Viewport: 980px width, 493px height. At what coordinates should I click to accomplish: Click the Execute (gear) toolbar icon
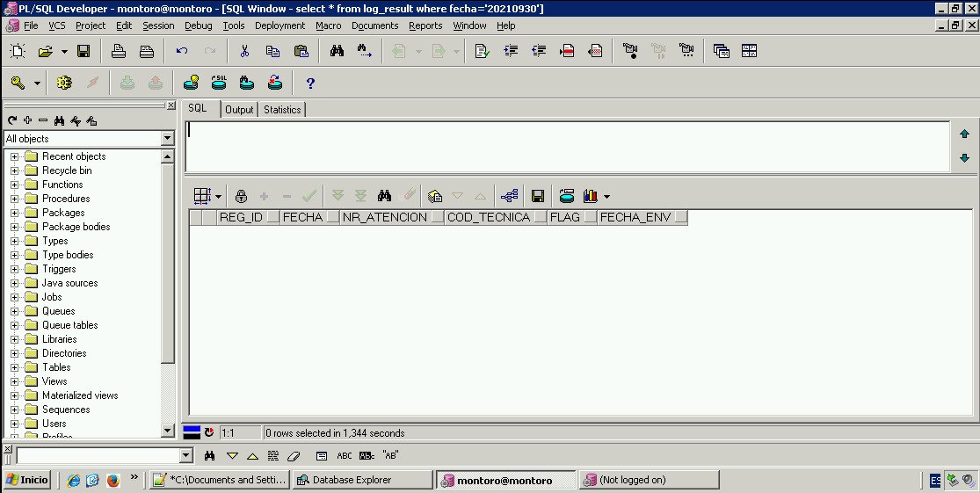click(63, 83)
